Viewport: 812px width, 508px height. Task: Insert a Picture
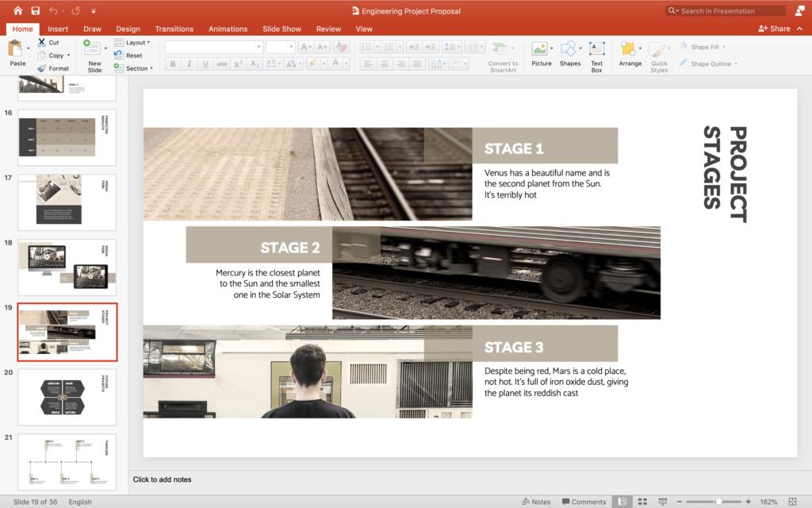click(x=541, y=53)
